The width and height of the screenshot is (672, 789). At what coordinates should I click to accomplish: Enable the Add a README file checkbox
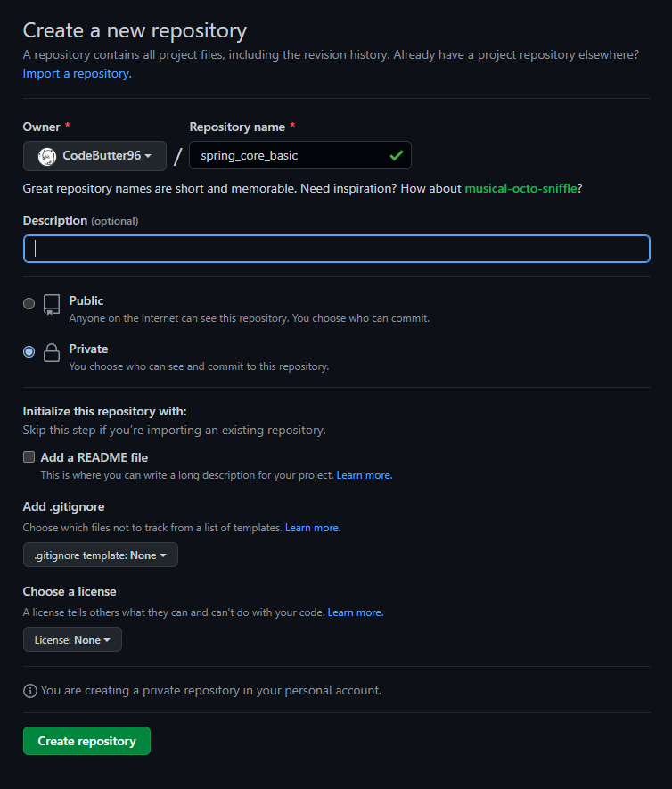coord(29,456)
